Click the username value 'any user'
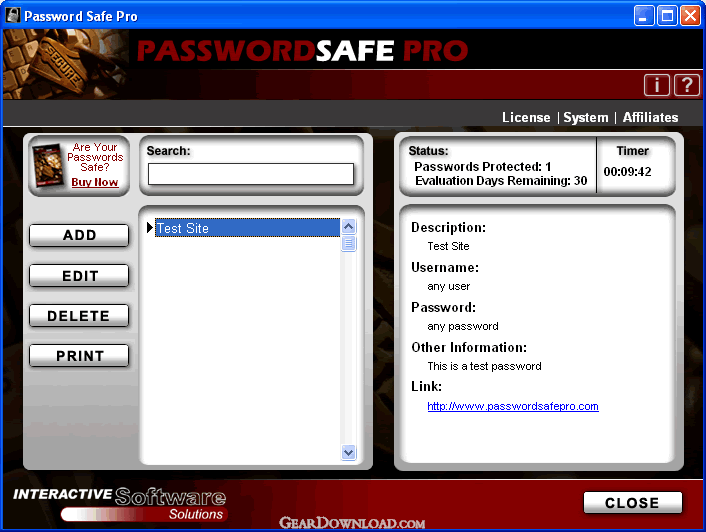 [x=448, y=286]
